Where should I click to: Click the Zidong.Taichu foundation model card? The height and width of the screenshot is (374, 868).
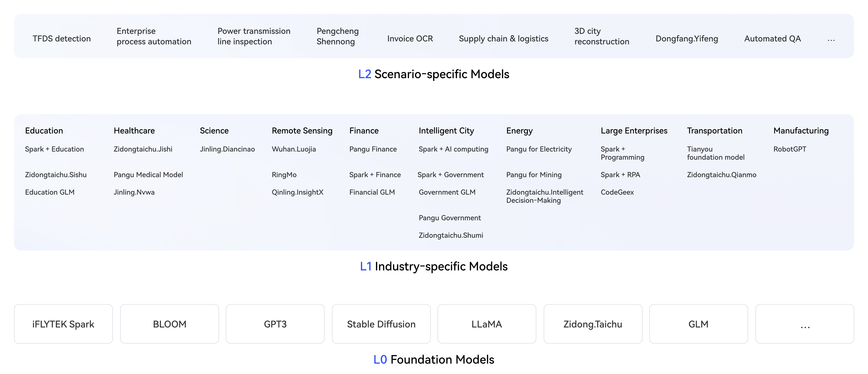(x=593, y=324)
